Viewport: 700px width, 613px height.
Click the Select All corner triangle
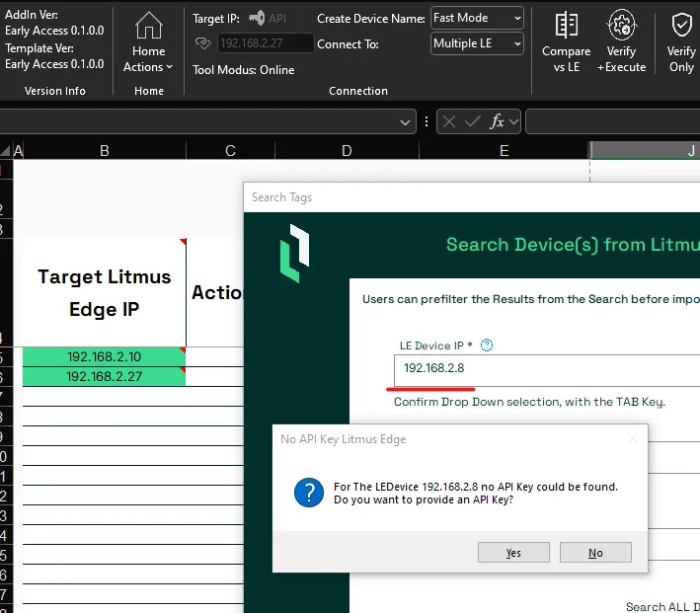pyautogui.click(x=5, y=151)
